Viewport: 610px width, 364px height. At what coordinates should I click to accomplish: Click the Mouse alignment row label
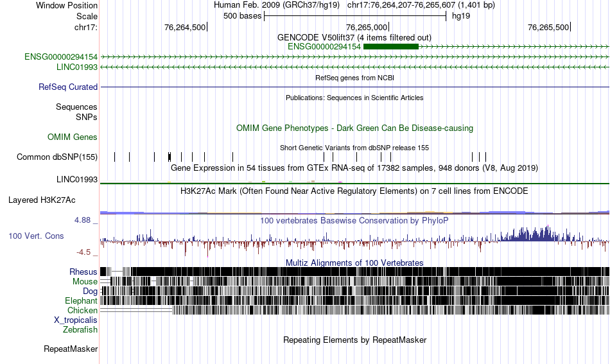[x=85, y=282]
